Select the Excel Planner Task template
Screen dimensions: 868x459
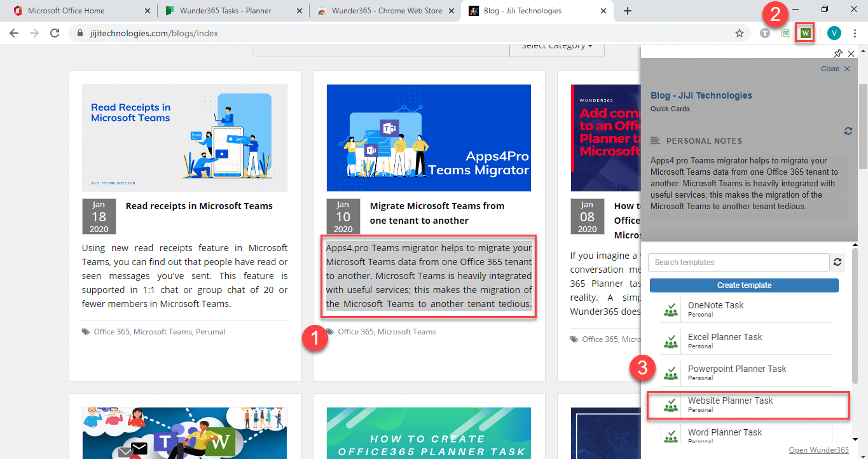point(746,341)
